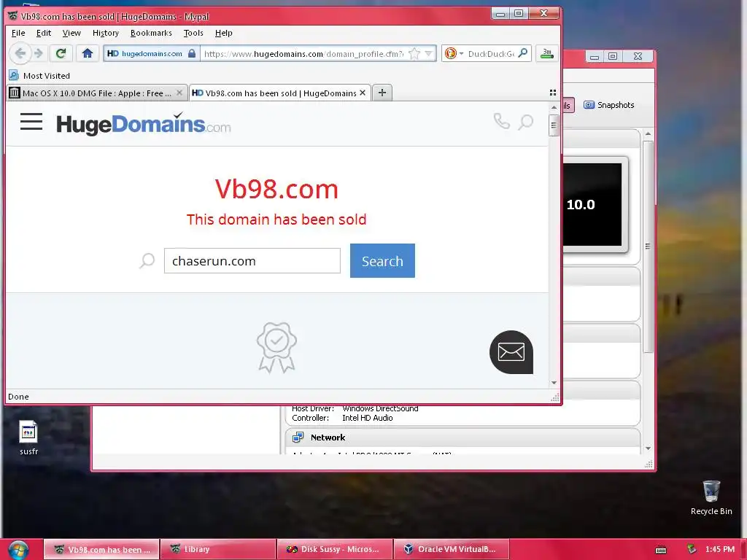Click the Done status bar text
Screen dimensions: 747x560
(x=18, y=397)
